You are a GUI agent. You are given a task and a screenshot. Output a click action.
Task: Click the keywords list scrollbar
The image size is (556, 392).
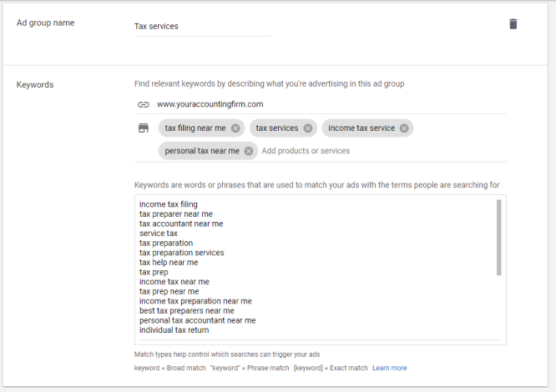[x=499, y=238]
